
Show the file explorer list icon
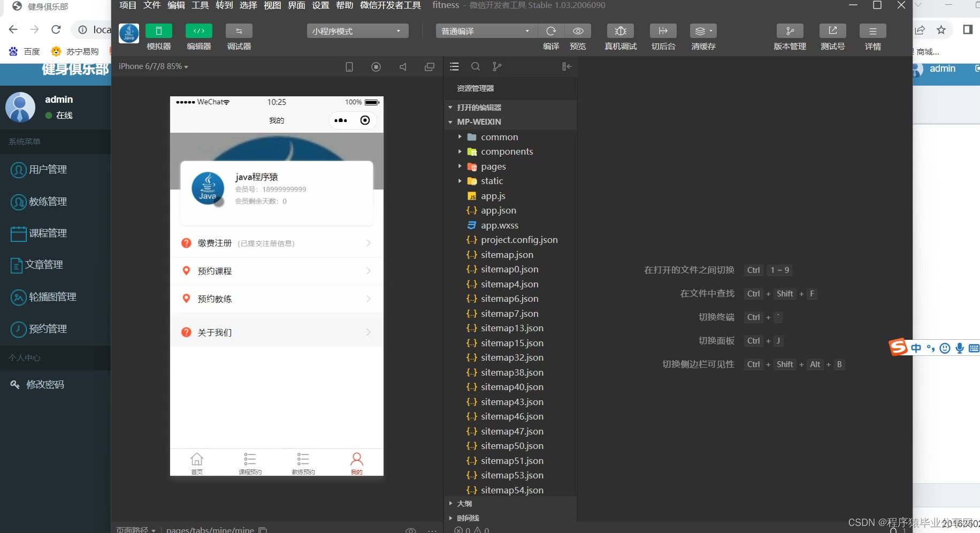pos(454,67)
